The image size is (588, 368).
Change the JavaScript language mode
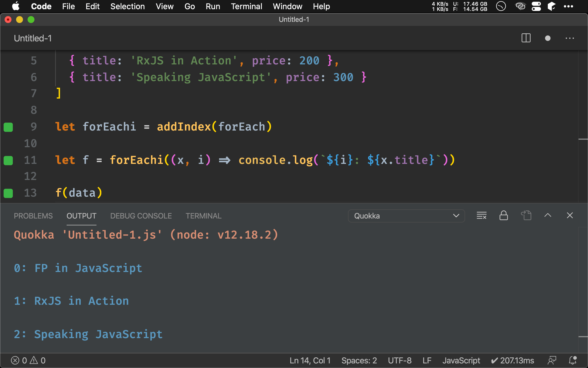461,361
